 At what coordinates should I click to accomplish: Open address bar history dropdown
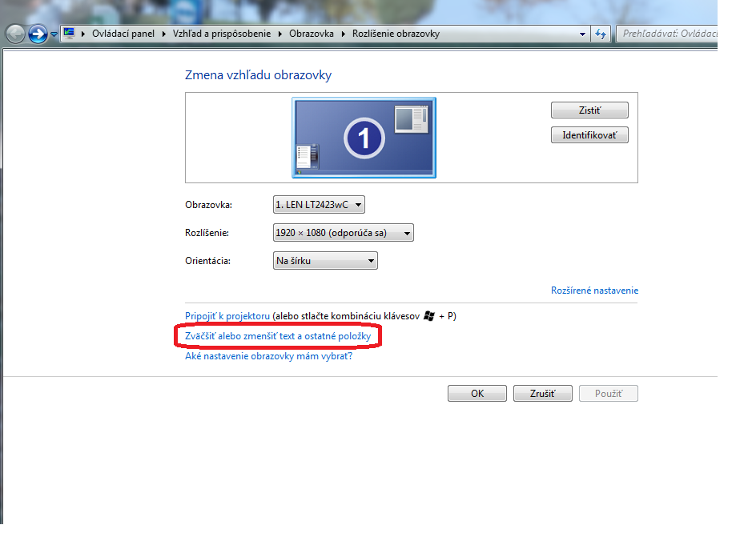pos(582,34)
